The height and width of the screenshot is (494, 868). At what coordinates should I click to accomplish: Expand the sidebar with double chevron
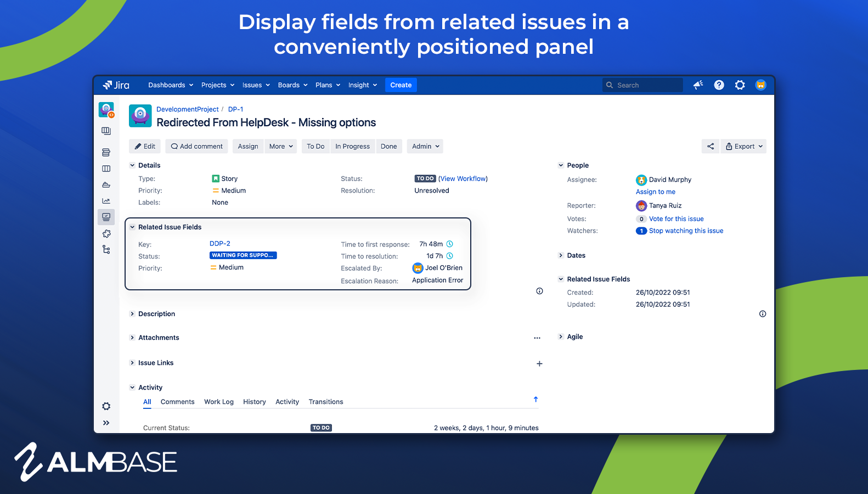click(x=106, y=423)
